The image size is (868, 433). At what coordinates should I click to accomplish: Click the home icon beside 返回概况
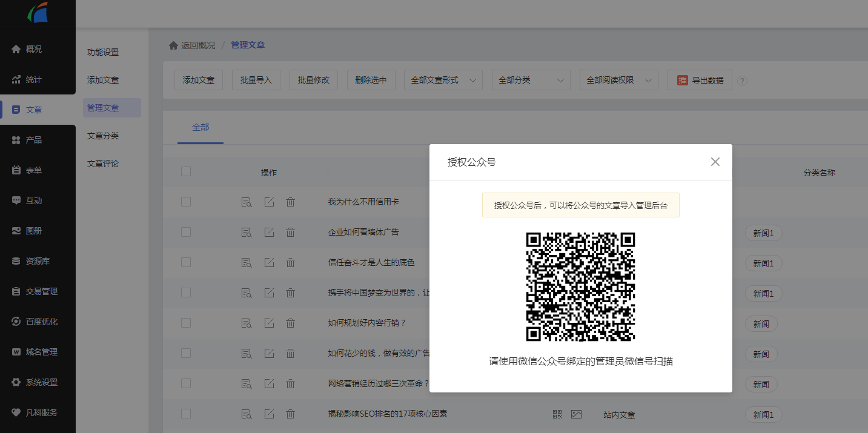[x=173, y=45]
